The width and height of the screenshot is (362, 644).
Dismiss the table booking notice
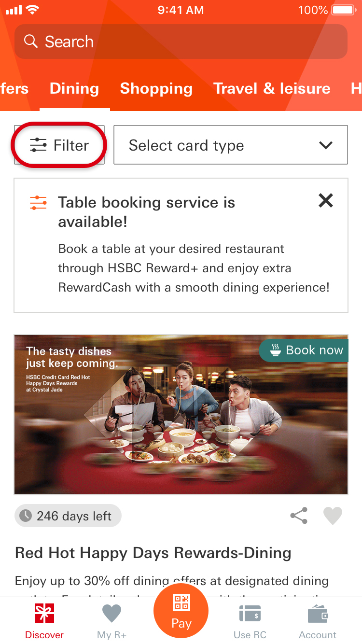(326, 200)
